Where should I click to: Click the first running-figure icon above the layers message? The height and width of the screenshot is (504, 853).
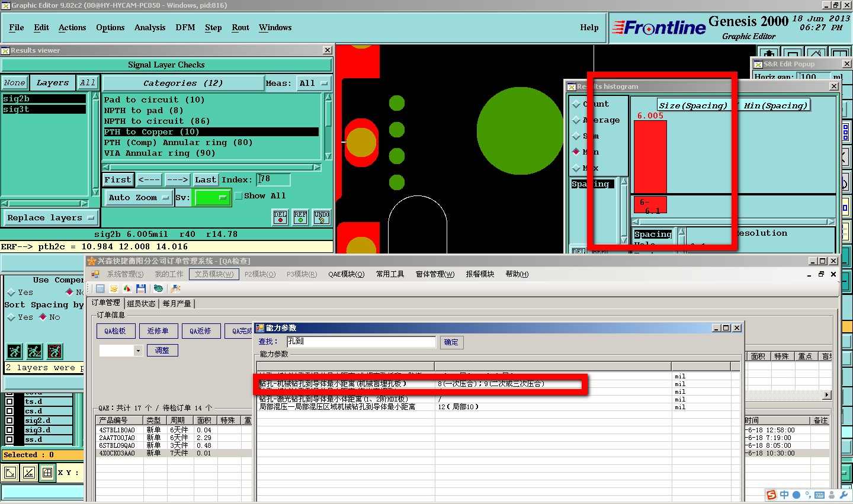point(14,351)
